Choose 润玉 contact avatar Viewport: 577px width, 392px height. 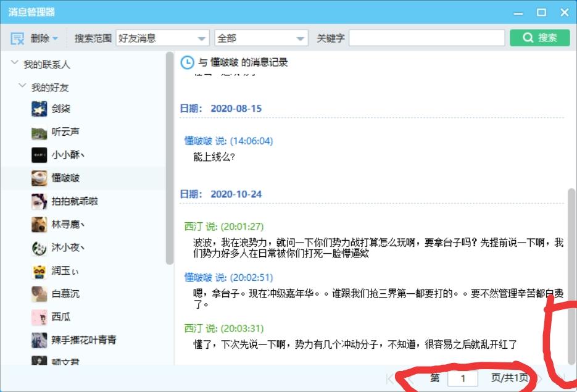coord(39,271)
